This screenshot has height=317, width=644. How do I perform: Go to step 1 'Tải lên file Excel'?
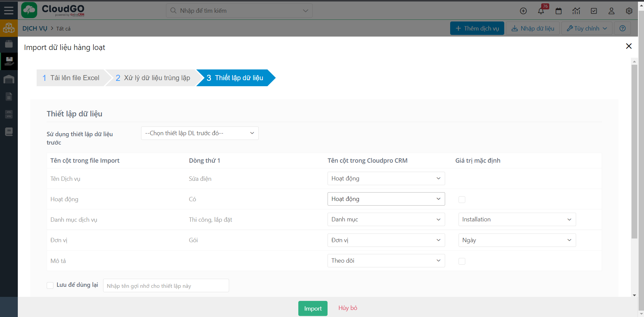[x=71, y=78]
